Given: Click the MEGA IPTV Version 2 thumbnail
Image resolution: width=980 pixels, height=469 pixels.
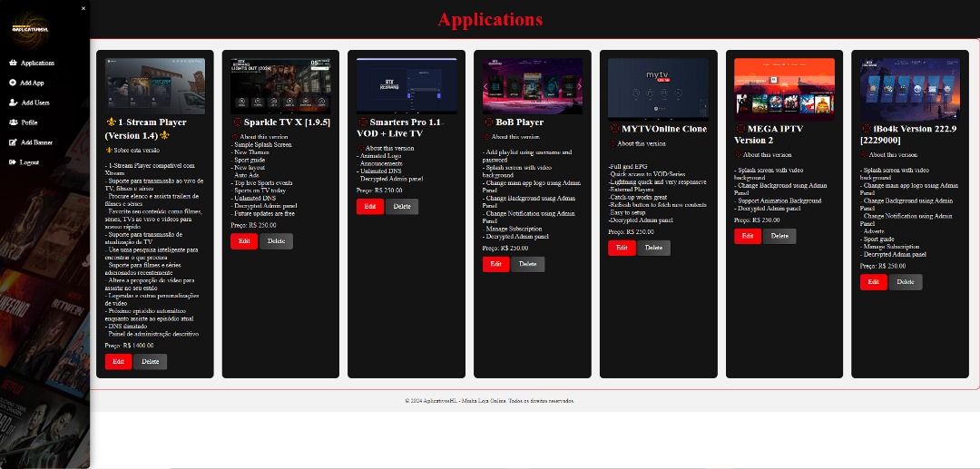Looking at the screenshot, I should (x=784, y=89).
